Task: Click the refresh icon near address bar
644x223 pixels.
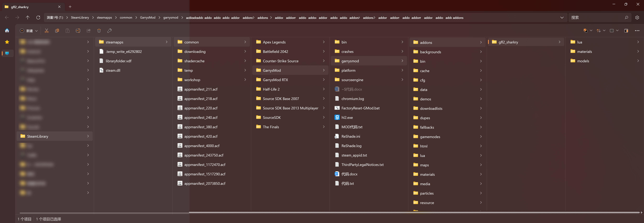Action: tap(38, 18)
